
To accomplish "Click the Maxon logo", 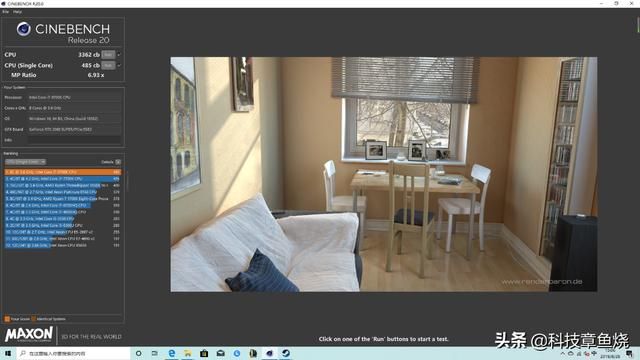I will tap(29, 334).
